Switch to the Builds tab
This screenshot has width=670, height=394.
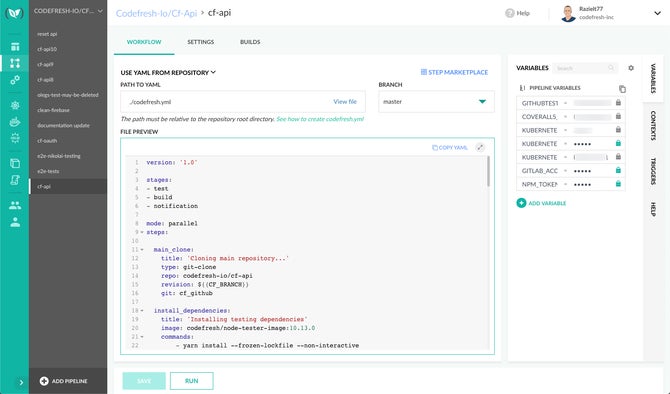click(250, 42)
